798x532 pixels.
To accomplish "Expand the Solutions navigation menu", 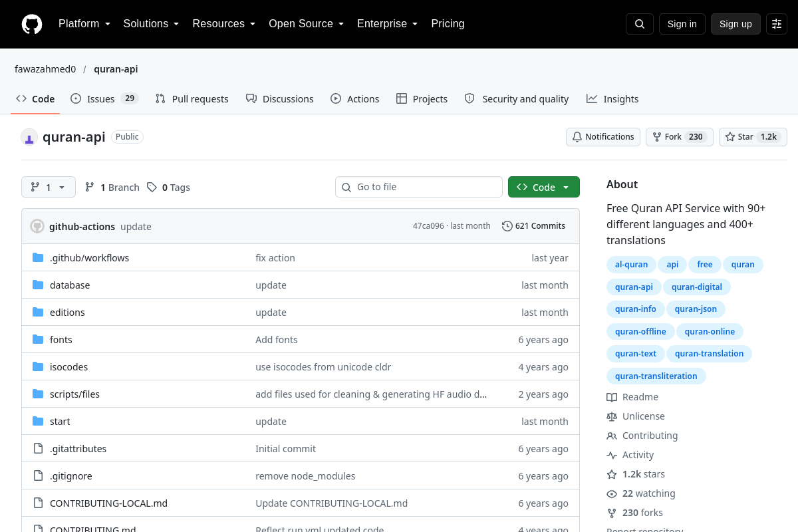I will click(x=151, y=24).
